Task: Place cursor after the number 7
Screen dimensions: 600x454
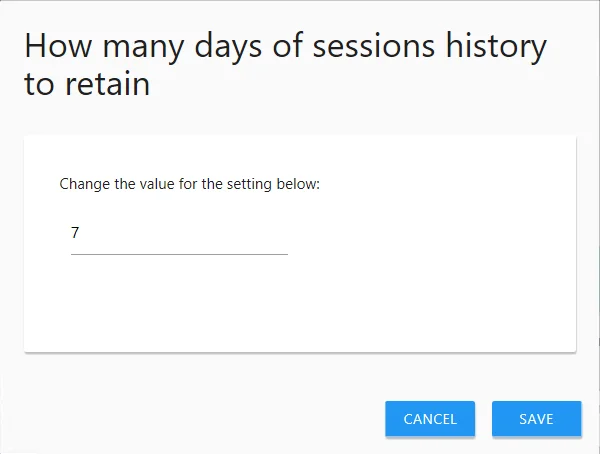Action: [80, 233]
